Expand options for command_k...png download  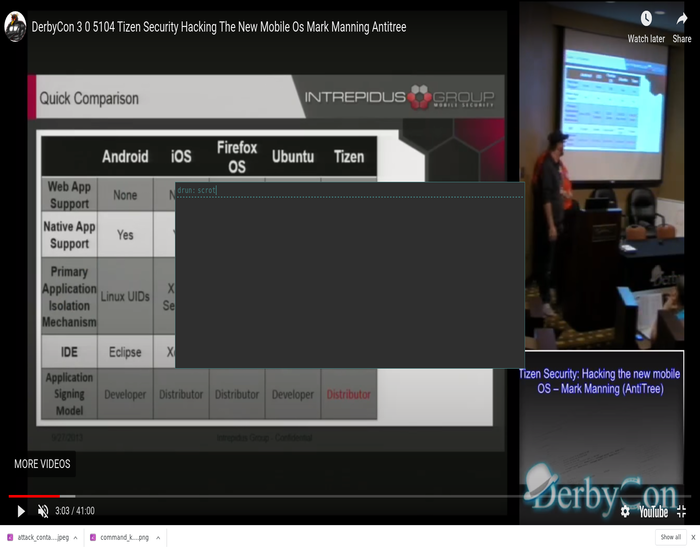158,538
